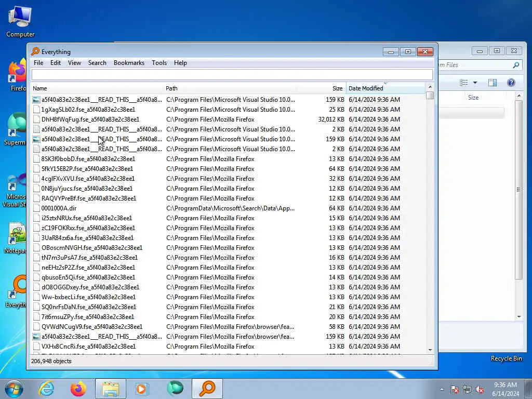Click the Explorer window scrollbar thumb
The height and width of the screenshot is (399, 532).
(x=518, y=190)
